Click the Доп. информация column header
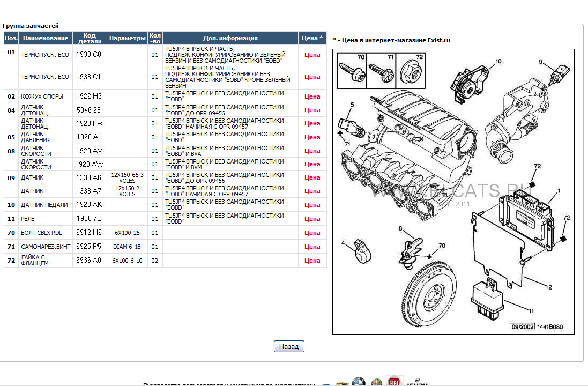The image size is (588, 386). click(230, 38)
